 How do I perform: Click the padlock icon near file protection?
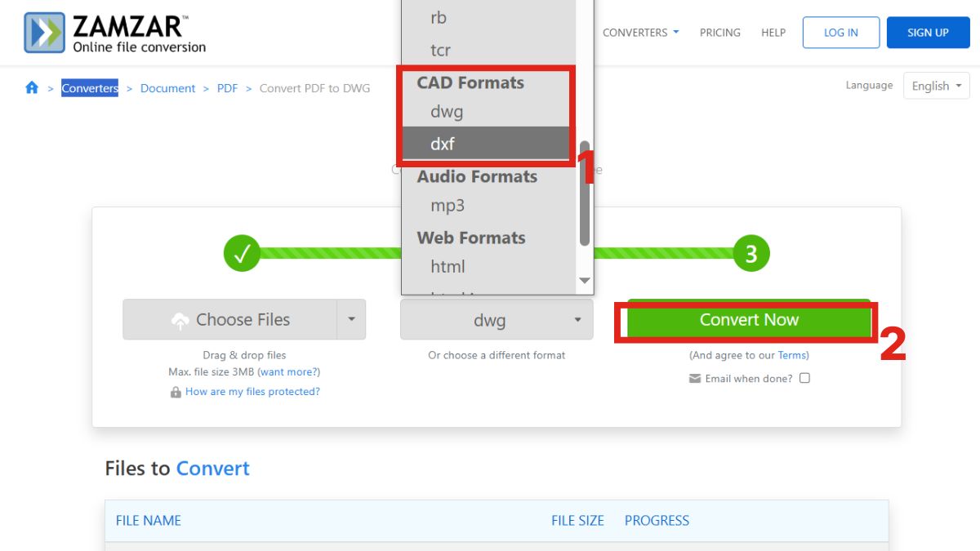(176, 393)
